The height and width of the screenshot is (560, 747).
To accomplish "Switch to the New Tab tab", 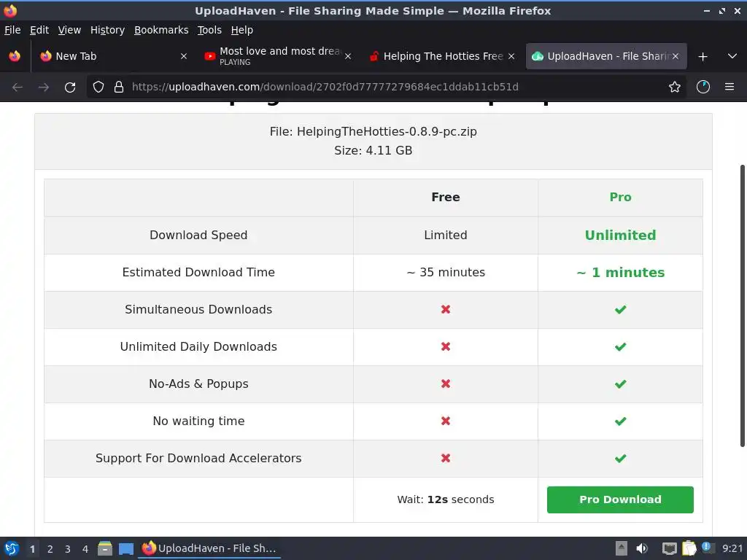I will tap(113, 56).
